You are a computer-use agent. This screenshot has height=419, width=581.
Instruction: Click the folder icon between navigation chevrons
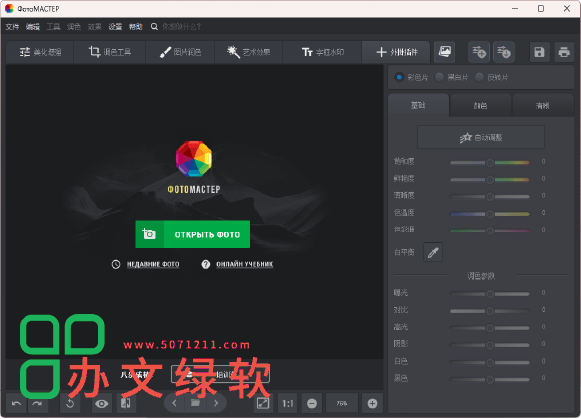[195, 403]
